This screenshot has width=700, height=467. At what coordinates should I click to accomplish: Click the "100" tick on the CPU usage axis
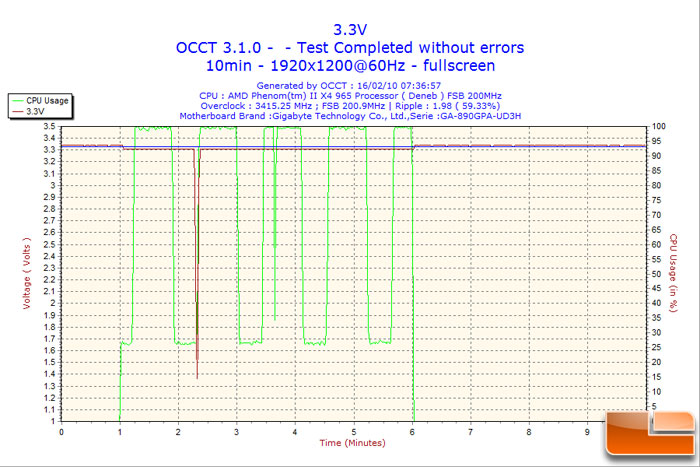tap(658, 126)
